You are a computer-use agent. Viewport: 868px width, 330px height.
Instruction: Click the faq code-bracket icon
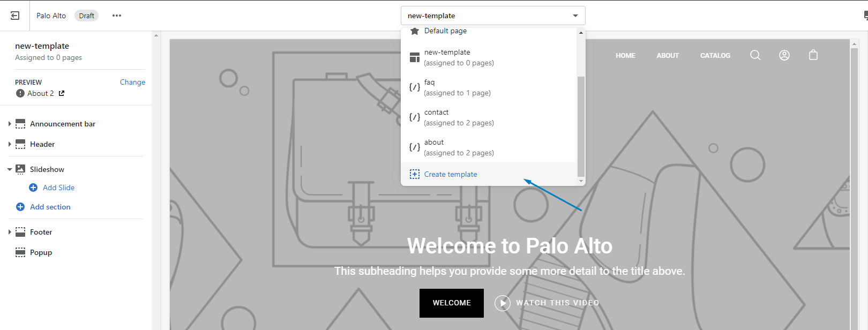click(x=415, y=87)
